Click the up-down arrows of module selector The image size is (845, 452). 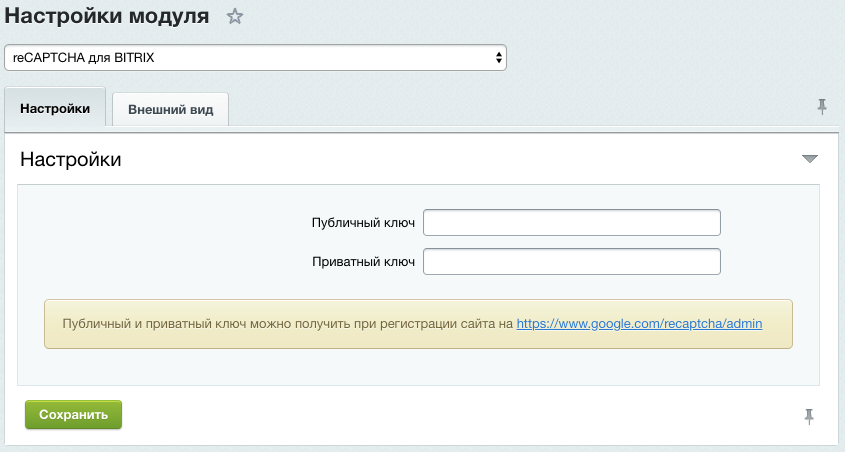coord(498,58)
